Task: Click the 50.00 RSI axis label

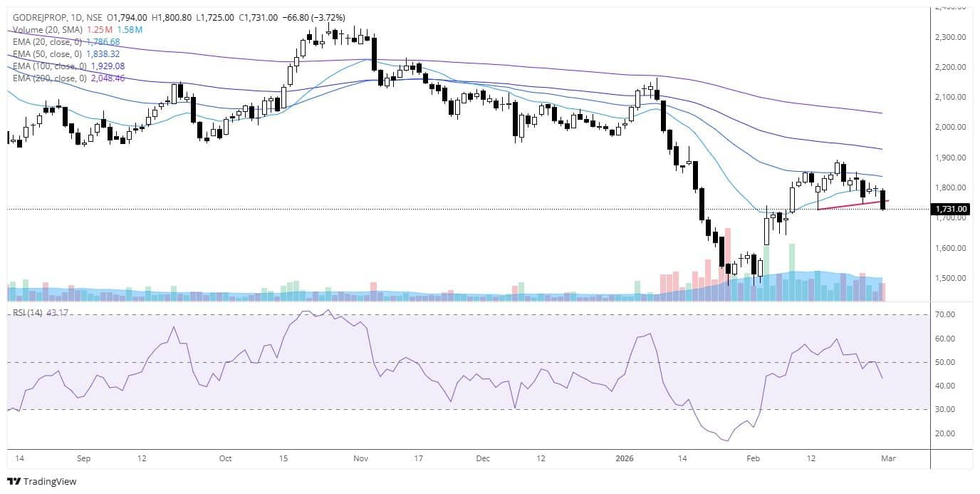Action: pos(945,362)
